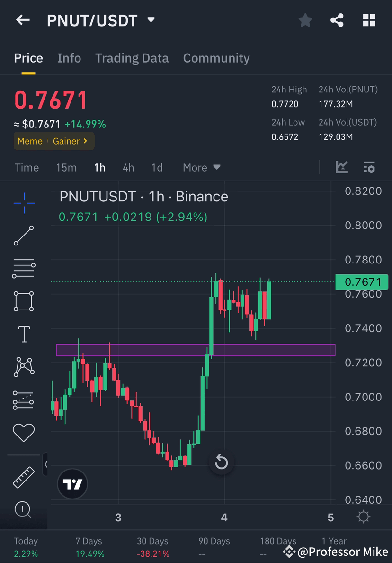The width and height of the screenshot is (392, 563).
Task: Reset the chart view with refresh button
Action: click(222, 462)
